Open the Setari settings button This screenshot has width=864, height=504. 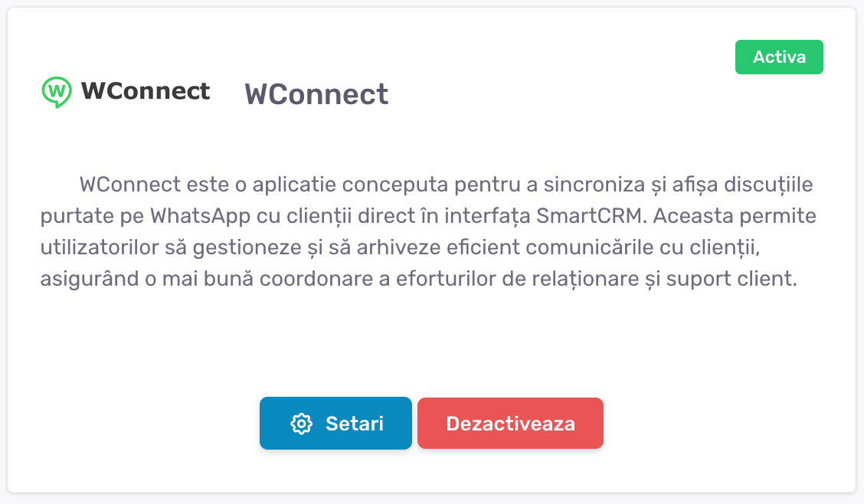click(335, 424)
